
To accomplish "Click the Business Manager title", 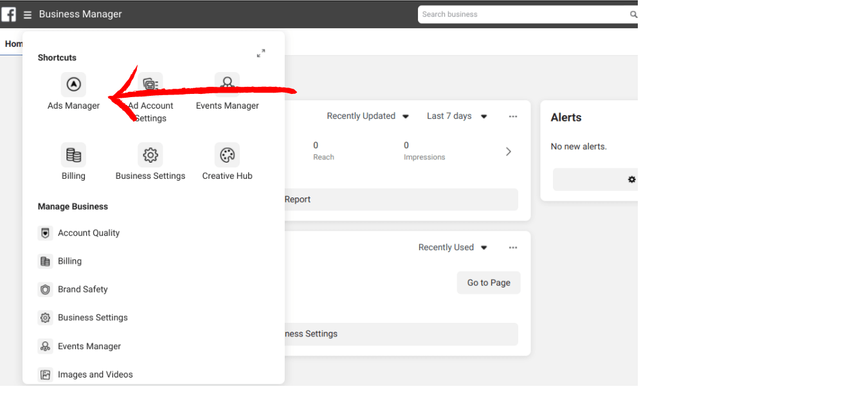I will point(80,14).
